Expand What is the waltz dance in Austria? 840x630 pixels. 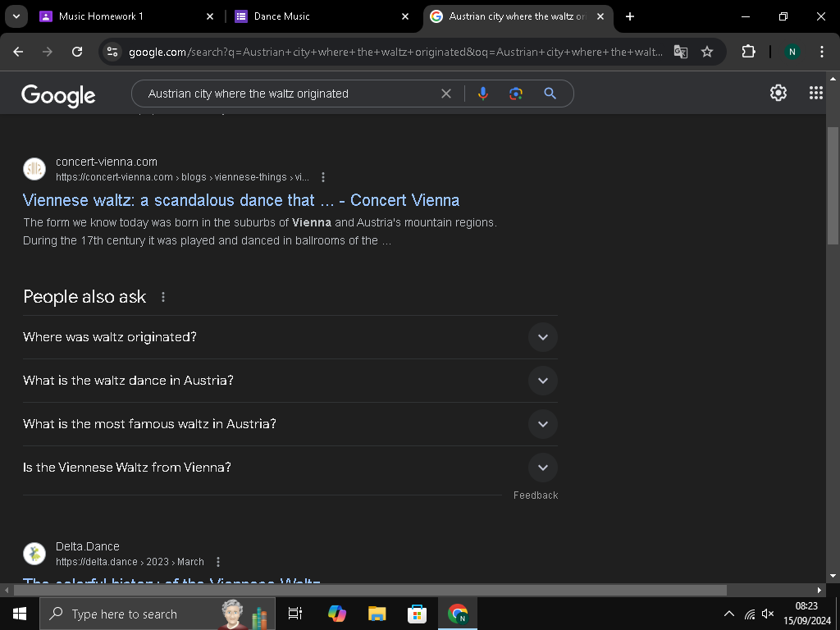290,381
